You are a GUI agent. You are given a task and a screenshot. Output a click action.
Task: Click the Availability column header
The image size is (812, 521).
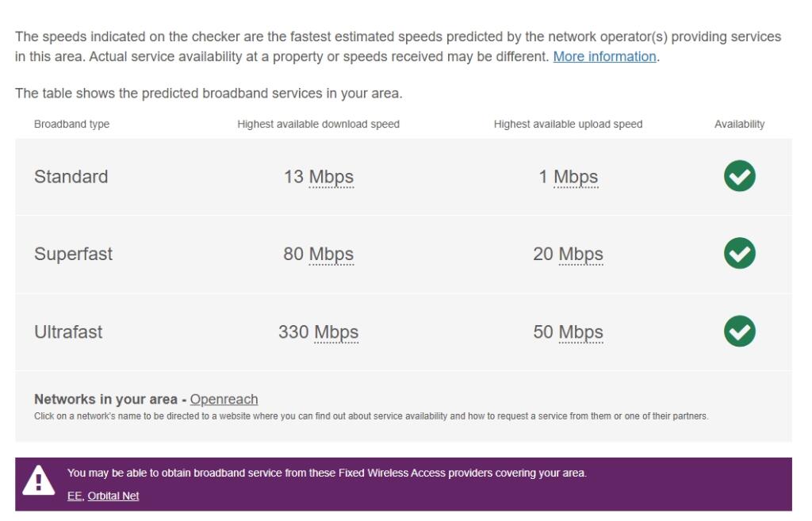tap(737, 123)
